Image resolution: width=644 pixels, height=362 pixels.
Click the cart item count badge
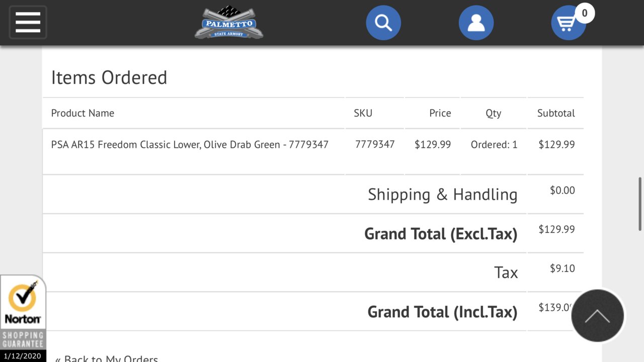[x=584, y=13]
